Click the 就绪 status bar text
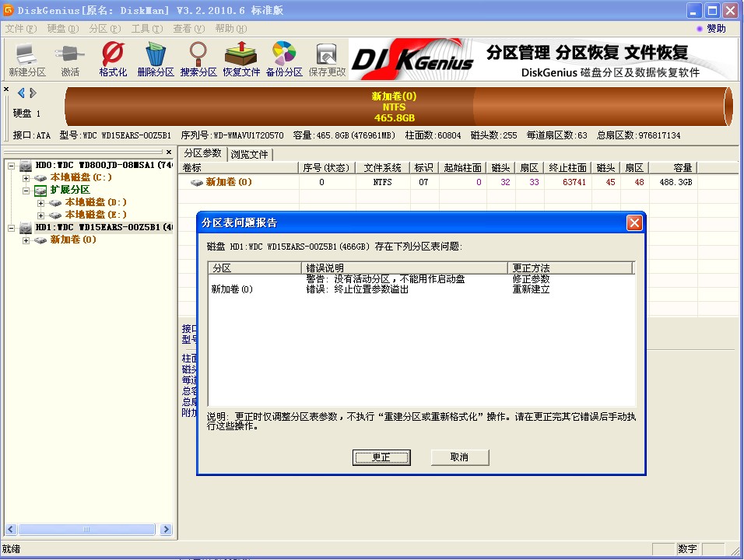 (x=12, y=549)
